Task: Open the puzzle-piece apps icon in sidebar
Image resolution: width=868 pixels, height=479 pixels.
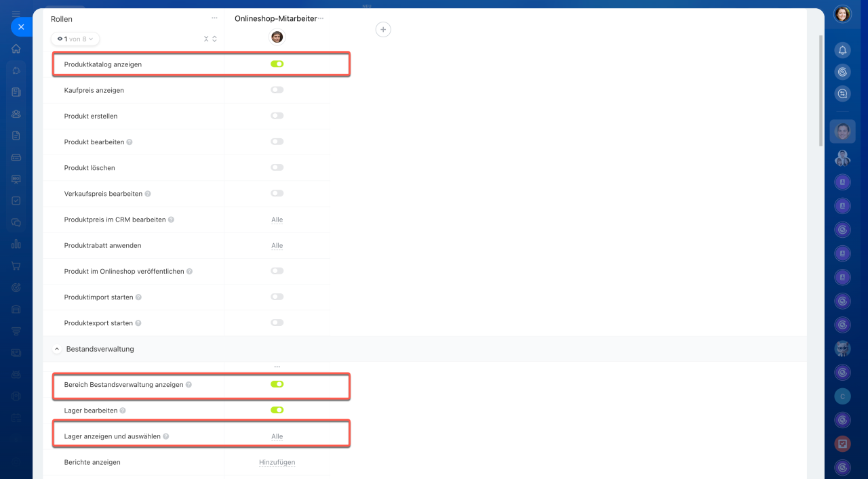Action: tap(16, 70)
